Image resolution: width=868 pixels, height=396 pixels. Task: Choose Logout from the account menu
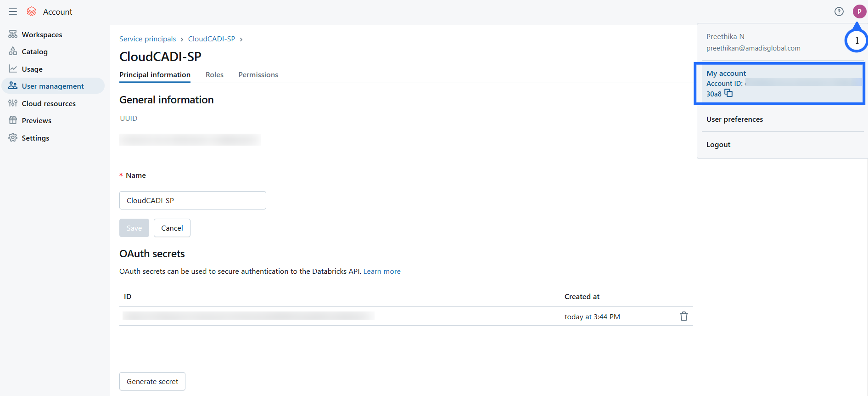click(718, 144)
